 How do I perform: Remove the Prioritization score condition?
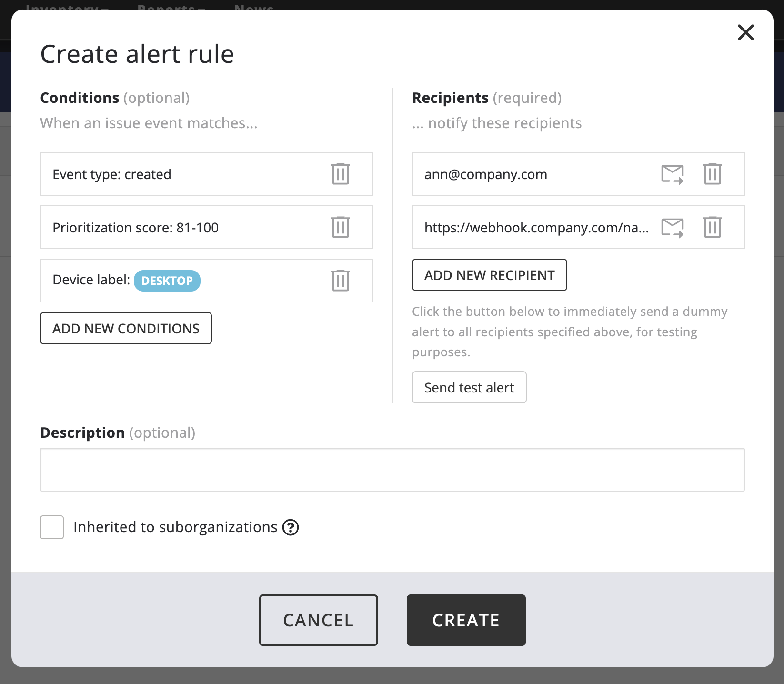tap(340, 227)
